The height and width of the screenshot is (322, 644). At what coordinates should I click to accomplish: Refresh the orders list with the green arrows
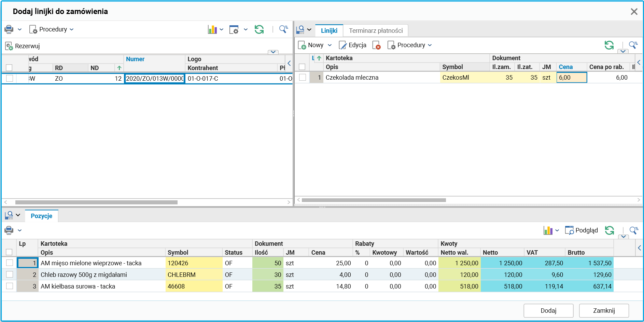click(x=259, y=29)
